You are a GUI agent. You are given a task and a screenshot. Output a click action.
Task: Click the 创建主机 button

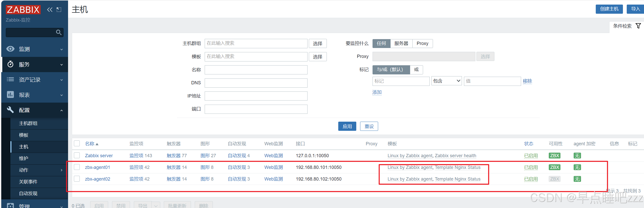(x=609, y=9)
